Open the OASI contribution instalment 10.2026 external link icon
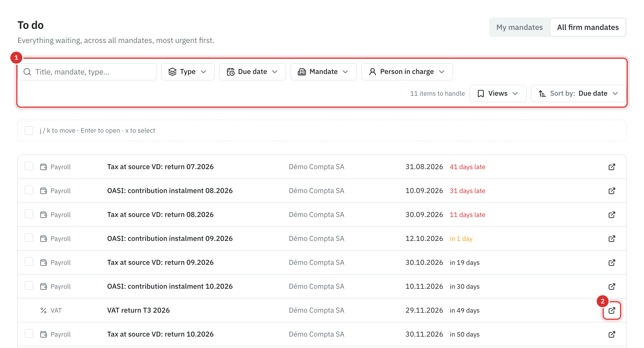The height and width of the screenshot is (348, 644). pos(612,287)
